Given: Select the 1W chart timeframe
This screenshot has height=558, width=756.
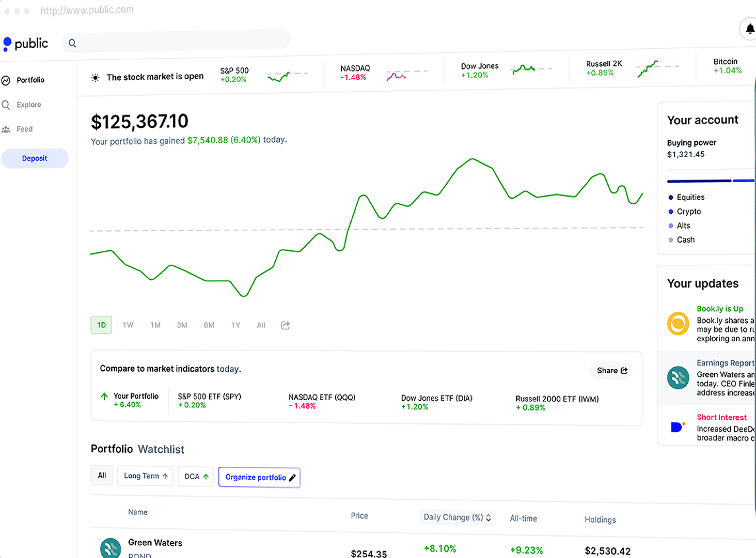Looking at the screenshot, I should [128, 325].
